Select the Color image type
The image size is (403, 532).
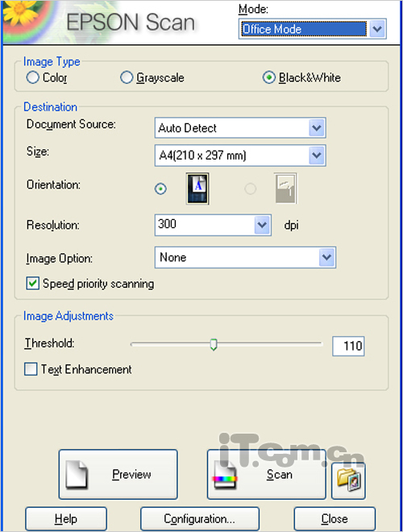tap(32, 77)
